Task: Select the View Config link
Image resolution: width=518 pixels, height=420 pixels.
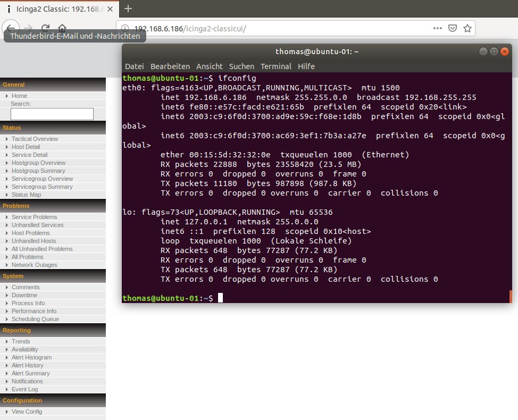Action: point(27,411)
